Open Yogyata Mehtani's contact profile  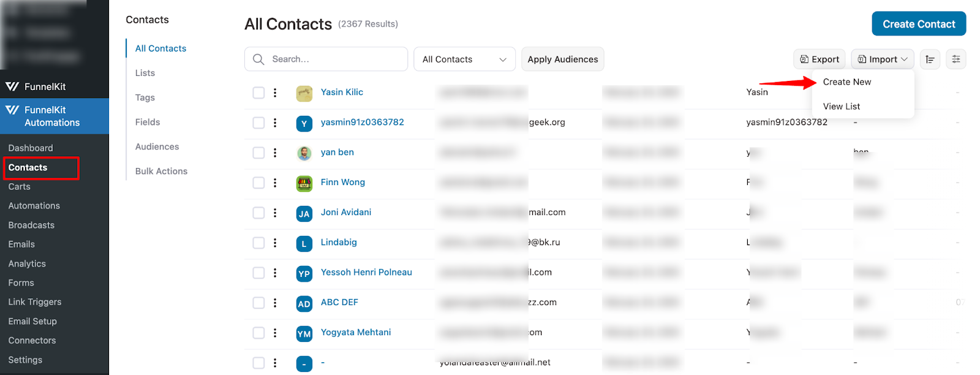[356, 331]
